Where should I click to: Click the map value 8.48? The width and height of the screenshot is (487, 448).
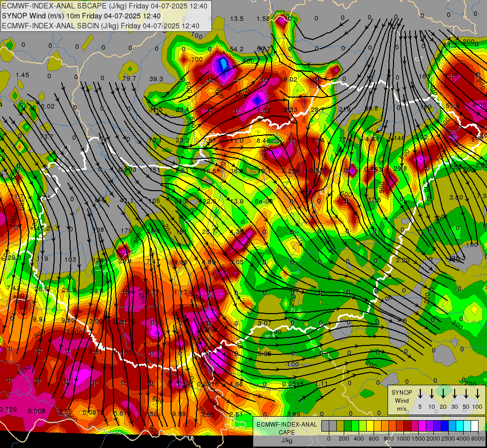[263, 140]
